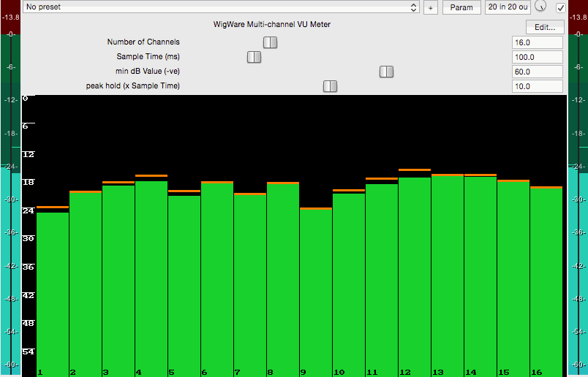The image size is (588, 377).
Task: Click channel 1 green meter bar
Action: (53, 294)
